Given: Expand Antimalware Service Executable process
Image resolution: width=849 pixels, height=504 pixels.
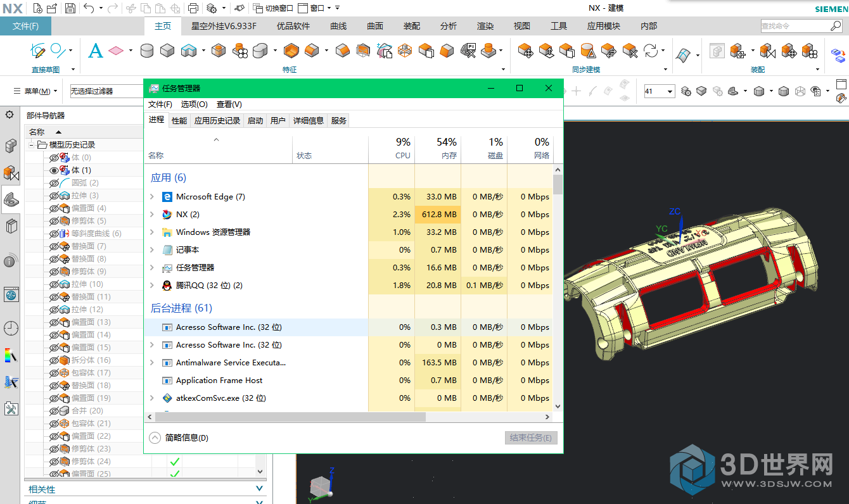Looking at the screenshot, I should (x=152, y=363).
